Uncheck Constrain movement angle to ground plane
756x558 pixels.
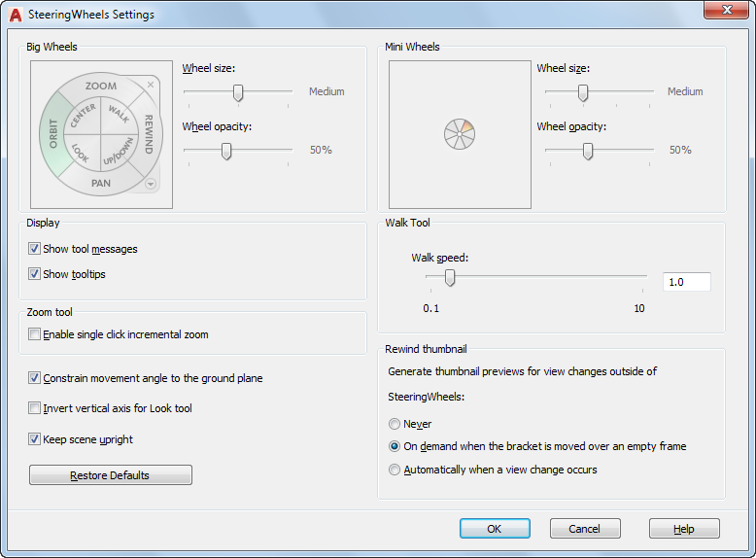tap(35, 378)
